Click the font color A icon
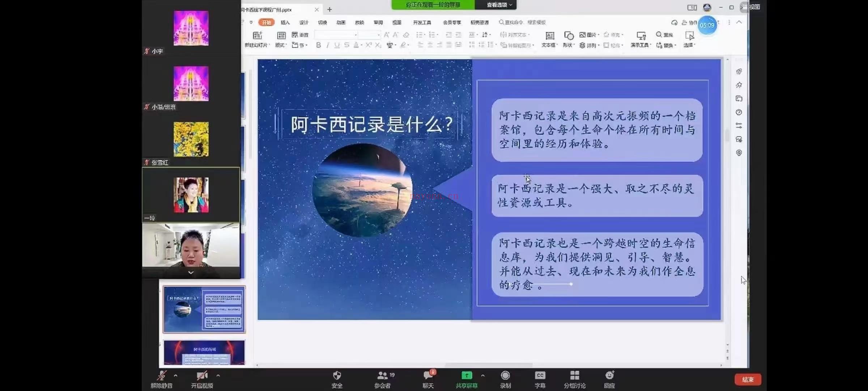The image size is (868, 391). (x=356, y=45)
